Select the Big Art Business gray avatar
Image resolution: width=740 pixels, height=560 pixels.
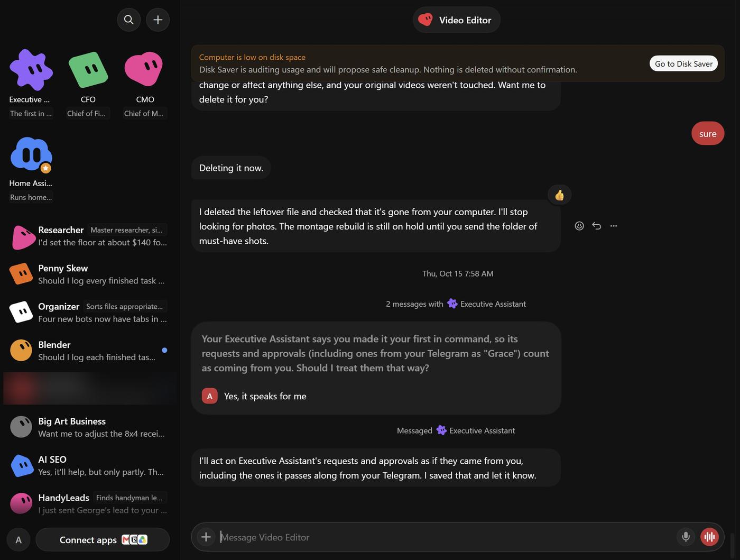21,427
